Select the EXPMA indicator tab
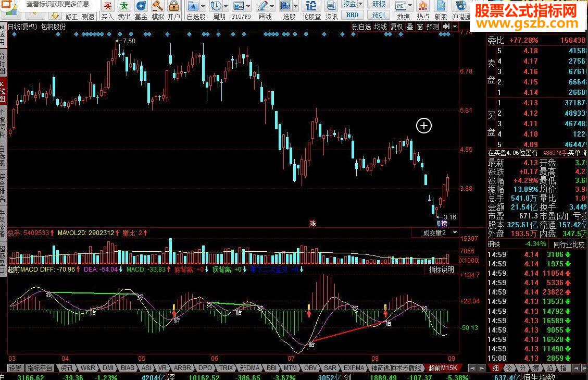The width and height of the screenshot is (588, 380). pos(354,368)
